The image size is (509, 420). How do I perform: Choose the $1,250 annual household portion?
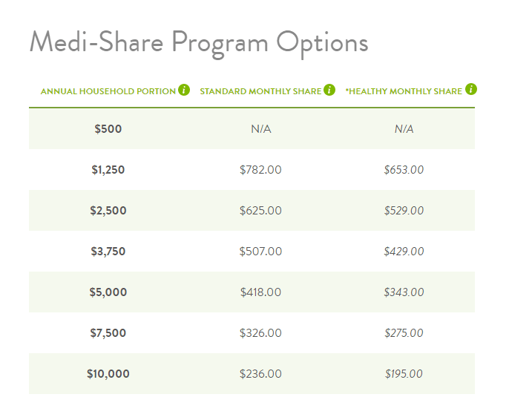[x=108, y=170]
